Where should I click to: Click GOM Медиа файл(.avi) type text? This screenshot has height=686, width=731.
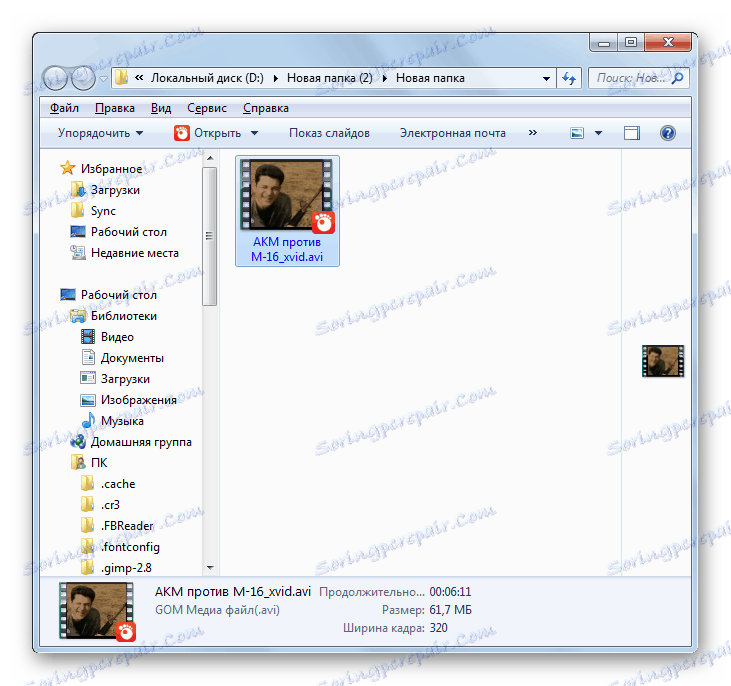tap(217, 610)
